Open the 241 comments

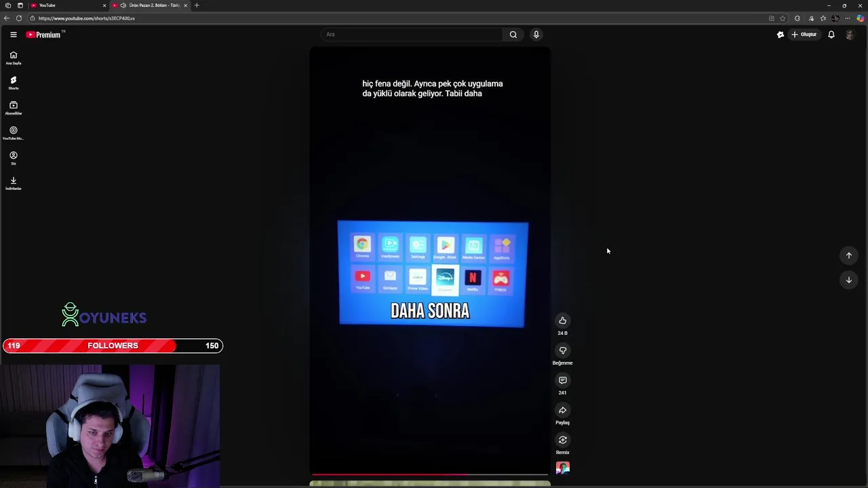(562, 380)
